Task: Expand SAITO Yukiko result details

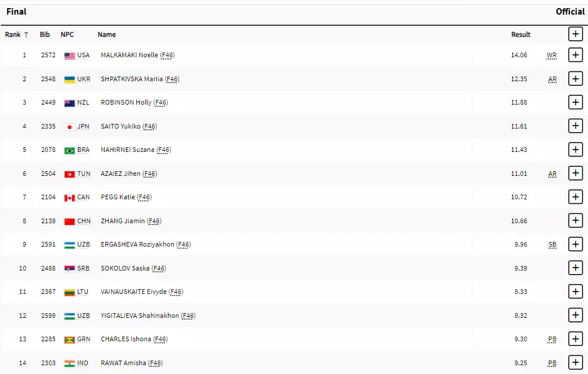Action: (x=575, y=126)
